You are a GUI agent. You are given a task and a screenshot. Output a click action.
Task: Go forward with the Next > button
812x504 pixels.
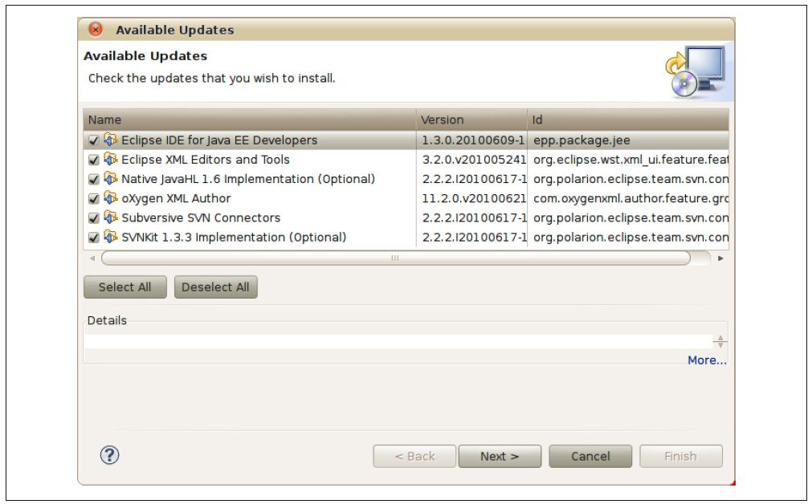click(x=500, y=457)
